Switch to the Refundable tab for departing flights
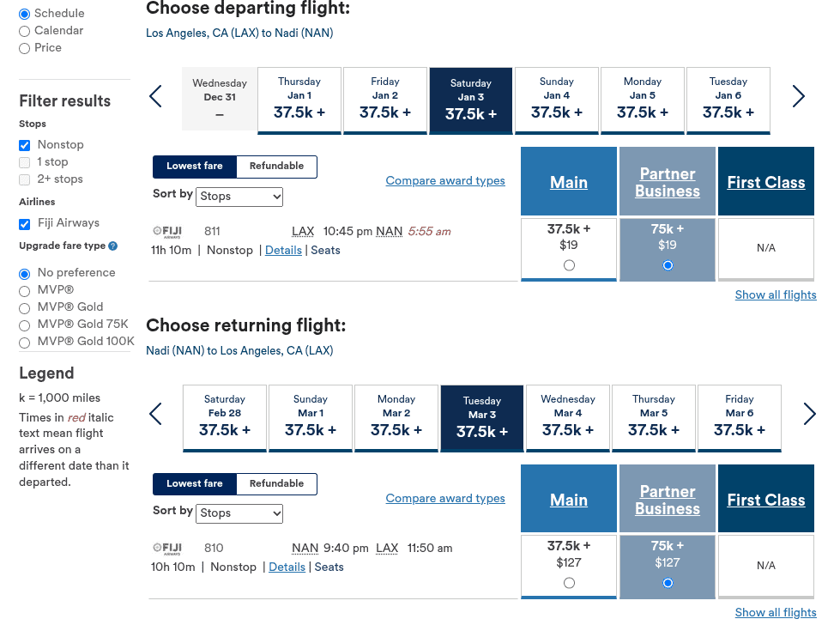The width and height of the screenshot is (840, 625). click(x=275, y=167)
